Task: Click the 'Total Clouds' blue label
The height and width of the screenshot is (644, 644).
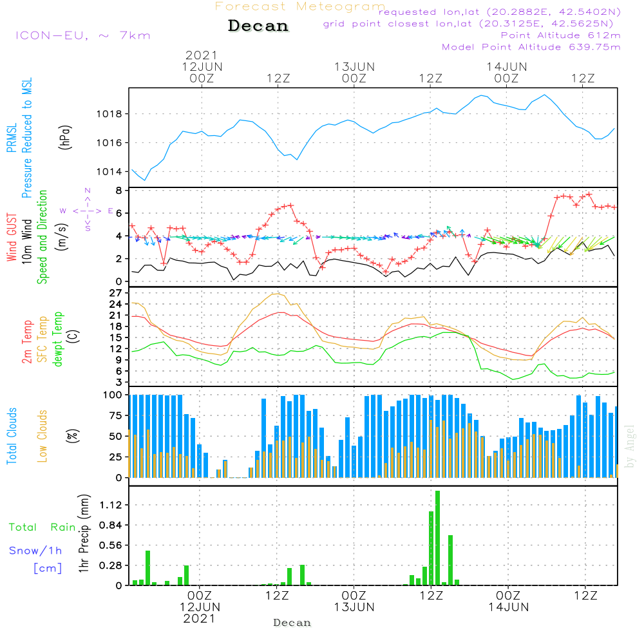Action: pos(12,436)
